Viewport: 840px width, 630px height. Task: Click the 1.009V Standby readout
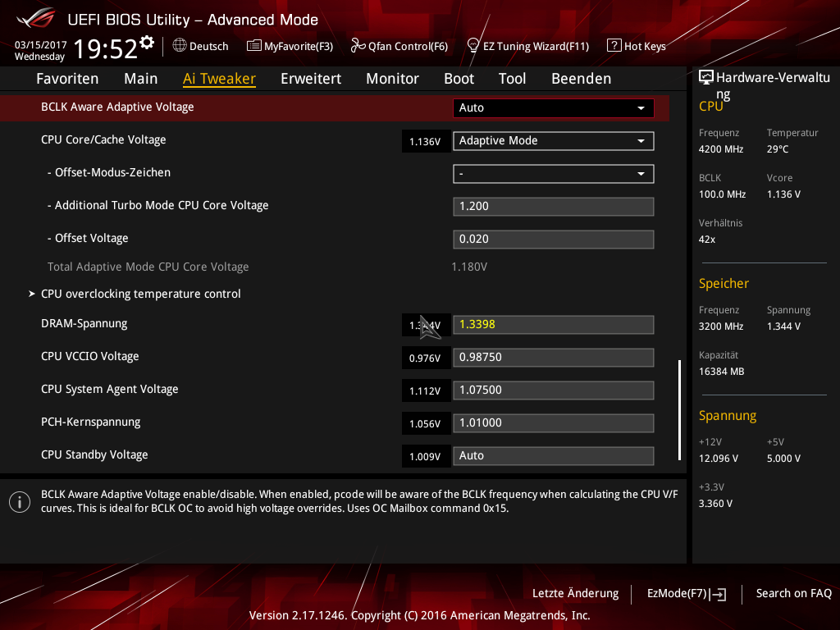pos(426,456)
